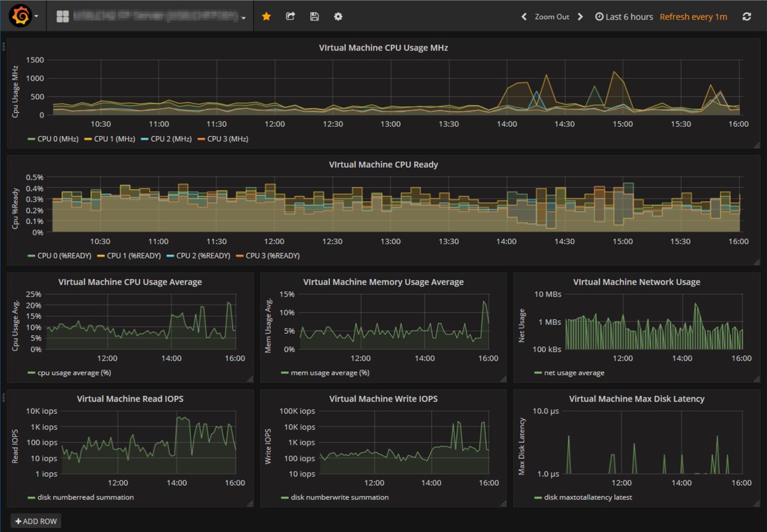Select Zoom Out from the top bar
The height and width of the screenshot is (532, 767).
[552, 16]
